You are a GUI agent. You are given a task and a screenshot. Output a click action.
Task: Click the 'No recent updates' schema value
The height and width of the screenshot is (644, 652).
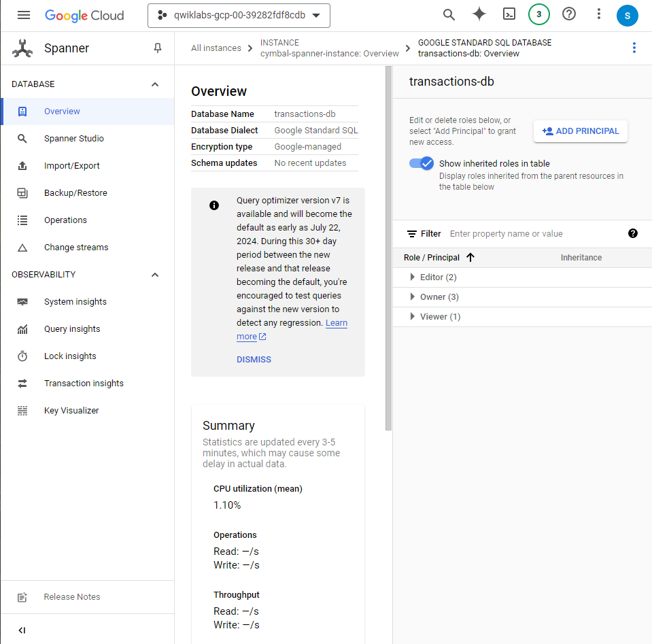[x=310, y=163]
